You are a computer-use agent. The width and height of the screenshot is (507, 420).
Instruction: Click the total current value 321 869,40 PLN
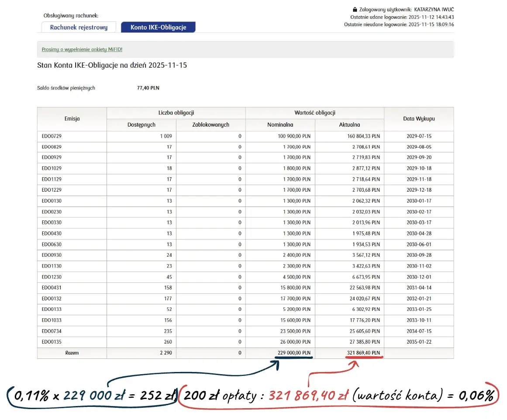click(x=363, y=353)
